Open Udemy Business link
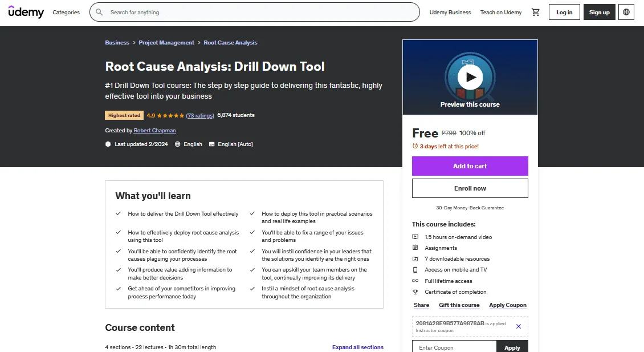Screen dimensions: 644x352 (x=450, y=13)
